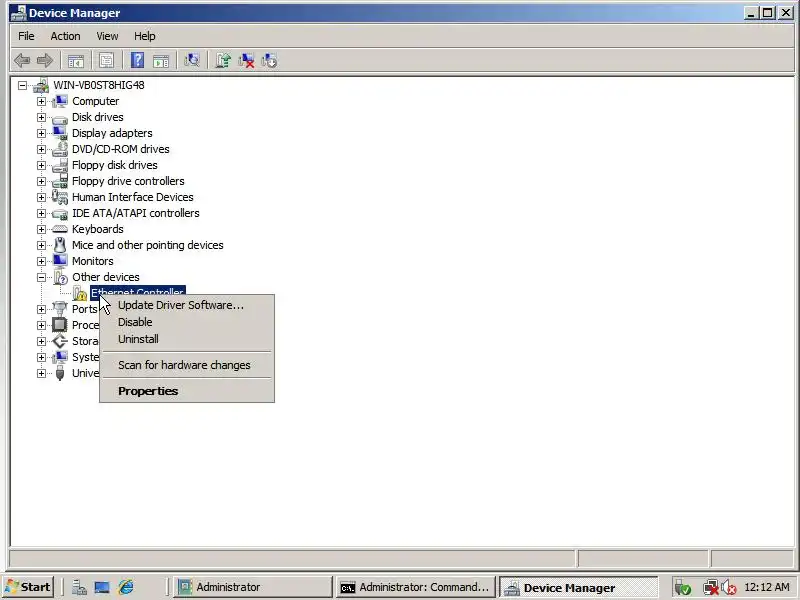
Task: Open Internet Explorer from quick launch
Action: pyautogui.click(x=126, y=587)
